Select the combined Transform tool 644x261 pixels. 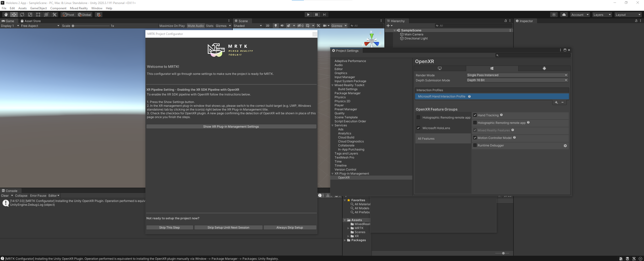point(46,15)
